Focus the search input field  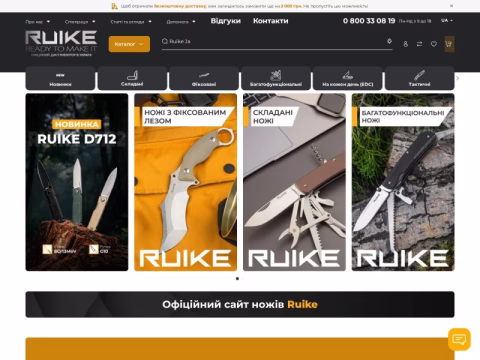click(x=277, y=41)
